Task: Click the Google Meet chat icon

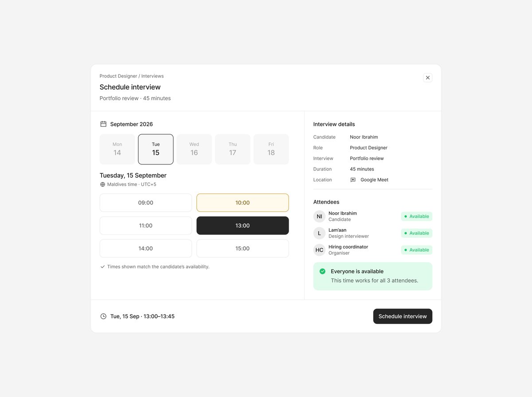Action: 353,180
